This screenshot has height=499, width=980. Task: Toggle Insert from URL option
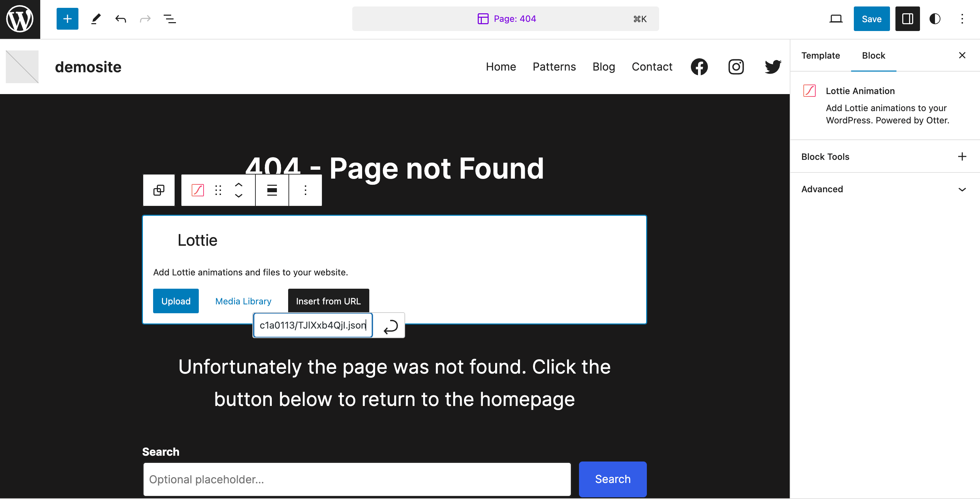[x=328, y=301]
